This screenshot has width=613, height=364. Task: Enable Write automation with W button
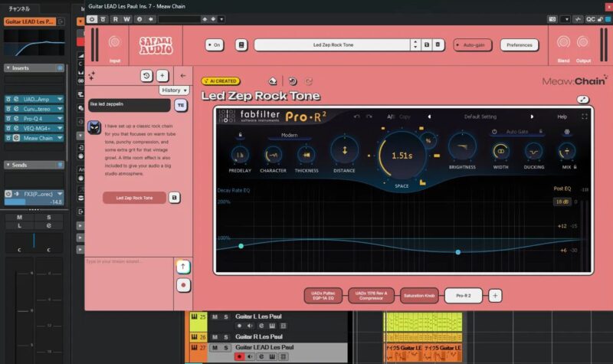tap(126, 19)
